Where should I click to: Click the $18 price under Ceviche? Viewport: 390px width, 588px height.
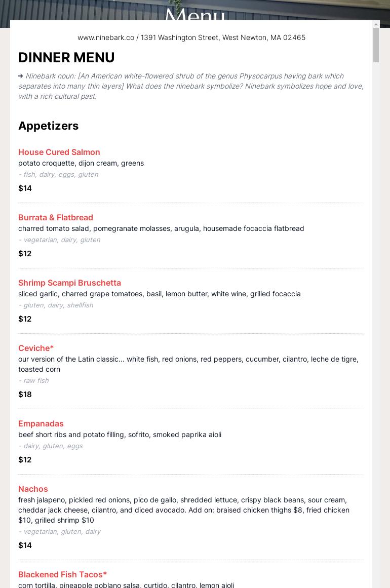tap(25, 394)
